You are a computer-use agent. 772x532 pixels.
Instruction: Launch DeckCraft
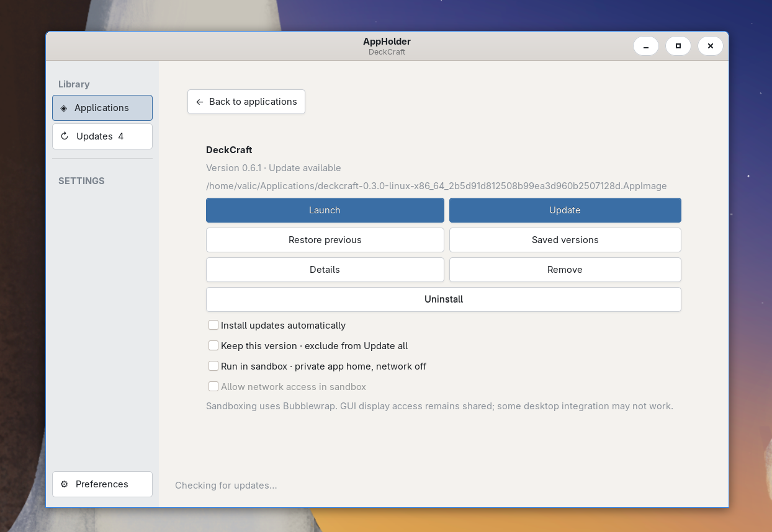point(325,210)
